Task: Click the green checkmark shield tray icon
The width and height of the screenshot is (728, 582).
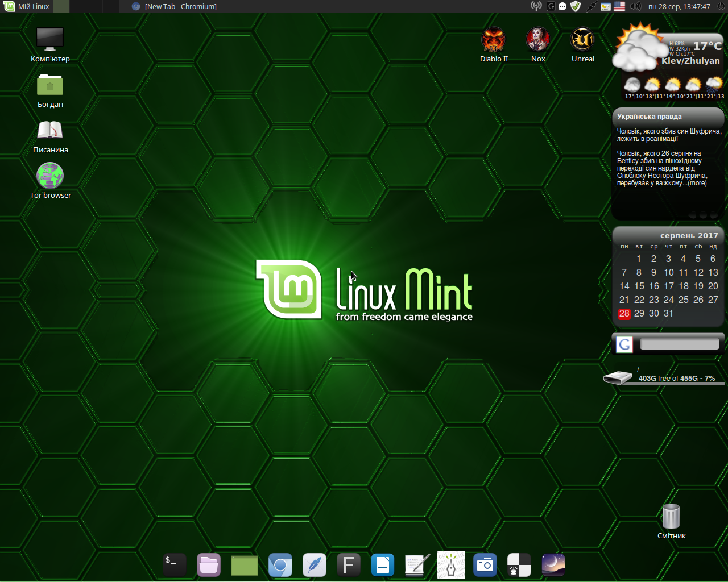Action: pyautogui.click(x=576, y=6)
